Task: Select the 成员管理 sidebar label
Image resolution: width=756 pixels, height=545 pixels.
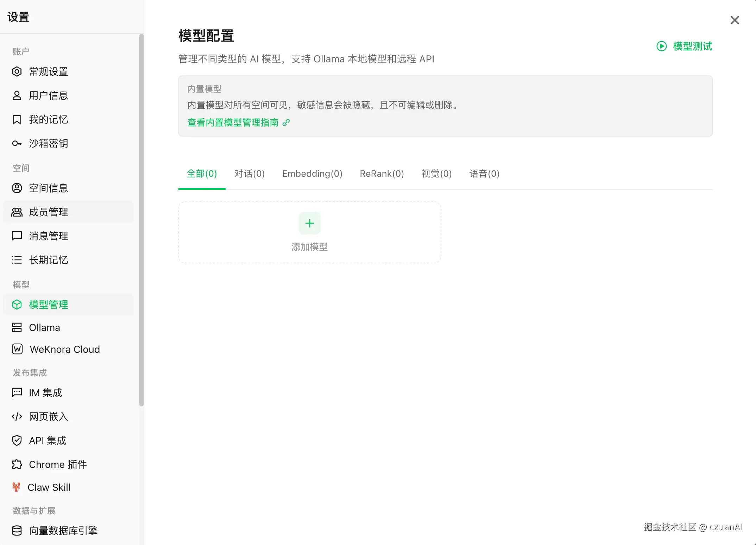Action: pyautogui.click(x=49, y=212)
